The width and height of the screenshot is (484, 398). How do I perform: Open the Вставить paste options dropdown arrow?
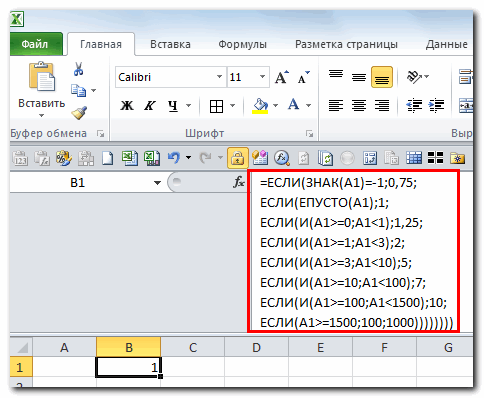tap(41, 116)
